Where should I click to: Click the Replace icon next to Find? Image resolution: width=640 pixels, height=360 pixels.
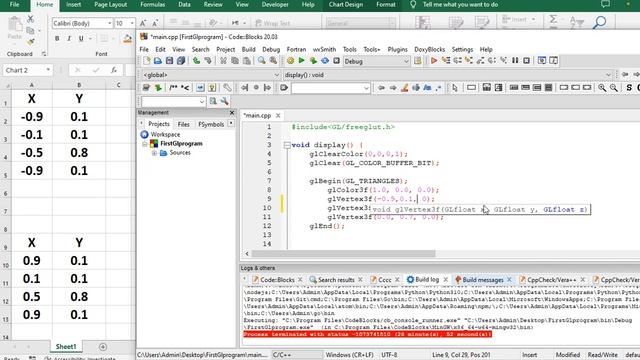(x=273, y=61)
